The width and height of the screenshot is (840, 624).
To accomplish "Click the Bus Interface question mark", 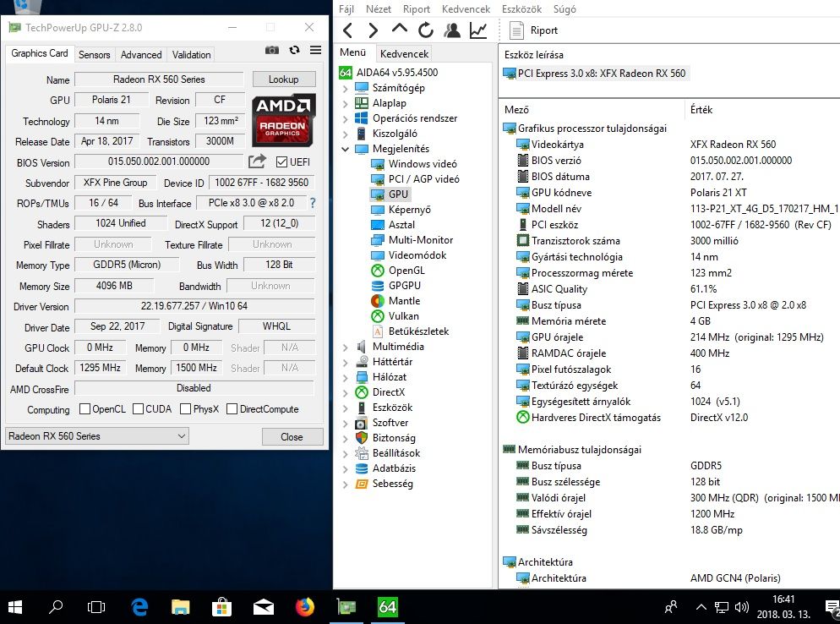I will click(313, 203).
